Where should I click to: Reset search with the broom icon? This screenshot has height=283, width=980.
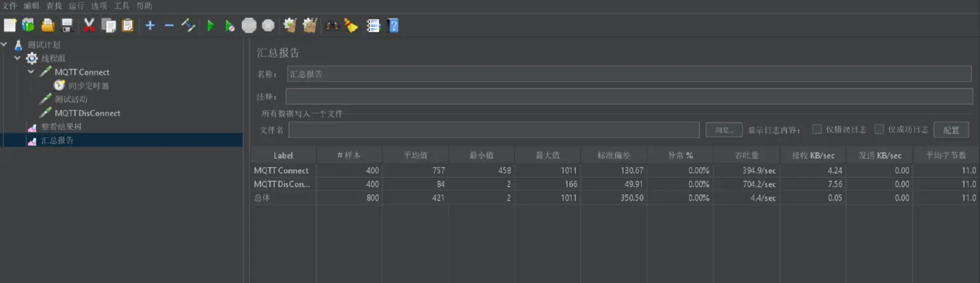coord(351,26)
